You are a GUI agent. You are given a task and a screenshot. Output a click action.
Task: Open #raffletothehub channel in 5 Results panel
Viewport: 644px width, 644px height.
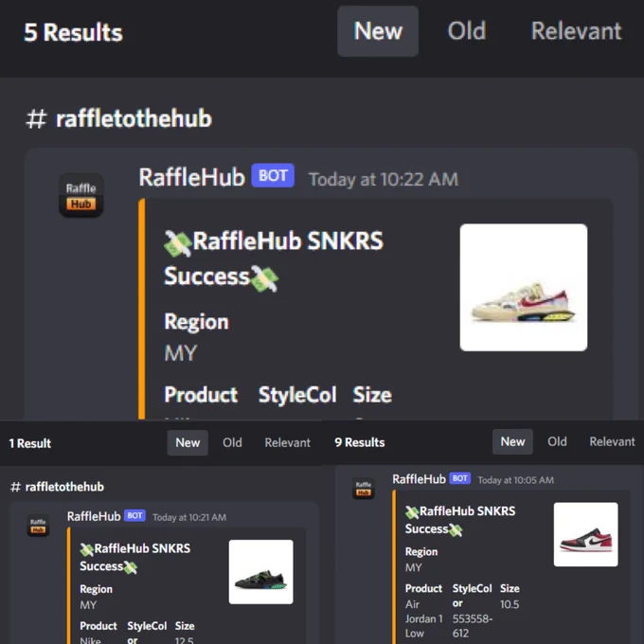coord(119,118)
